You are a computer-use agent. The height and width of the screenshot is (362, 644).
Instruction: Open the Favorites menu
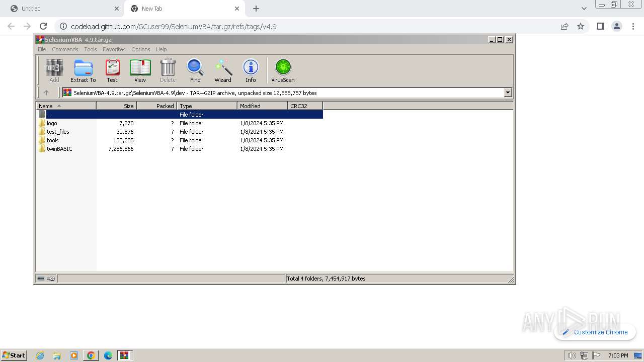pyautogui.click(x=114, y=49)
